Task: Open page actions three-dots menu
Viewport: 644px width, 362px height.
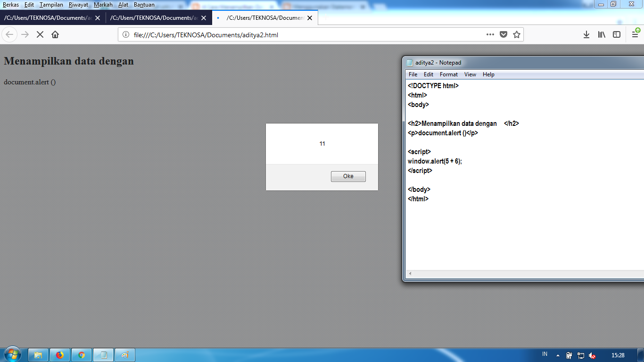Action: click(x=490, y=34)
